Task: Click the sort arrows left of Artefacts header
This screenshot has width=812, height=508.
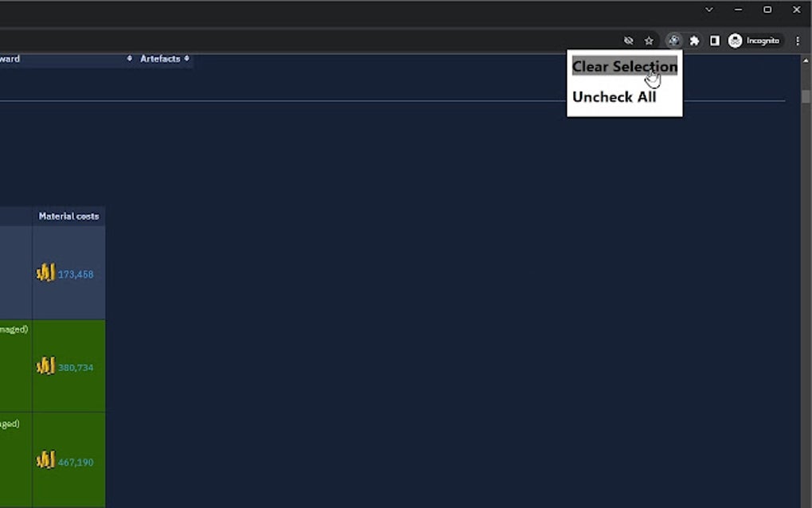Action: (x=130, y=58)
